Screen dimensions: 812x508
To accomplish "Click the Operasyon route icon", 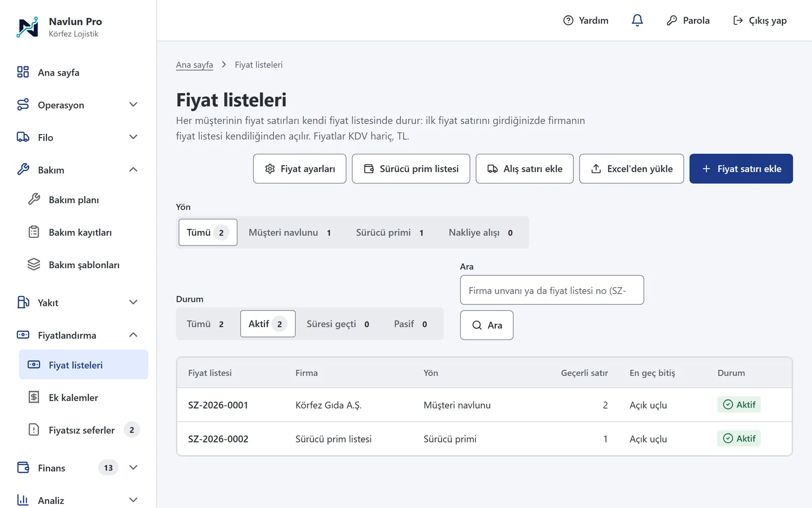I will 23,105.
